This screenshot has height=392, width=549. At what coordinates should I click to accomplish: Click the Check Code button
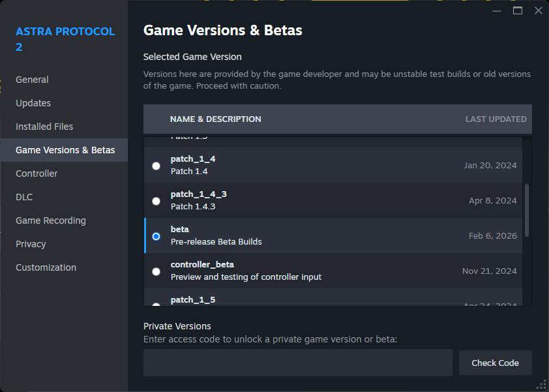coord(495,363)
